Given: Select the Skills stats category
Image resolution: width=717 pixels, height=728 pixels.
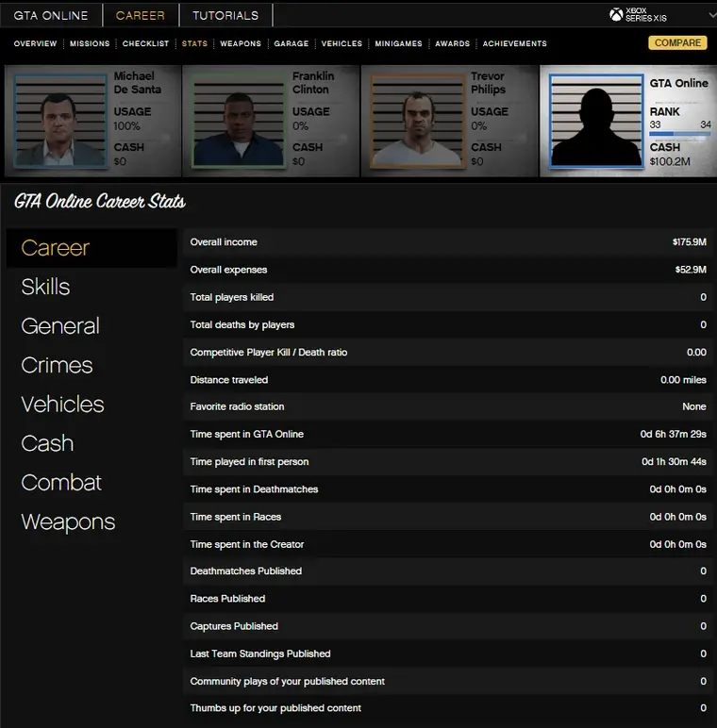Looking at the screenshot, I should coord(45,287).
